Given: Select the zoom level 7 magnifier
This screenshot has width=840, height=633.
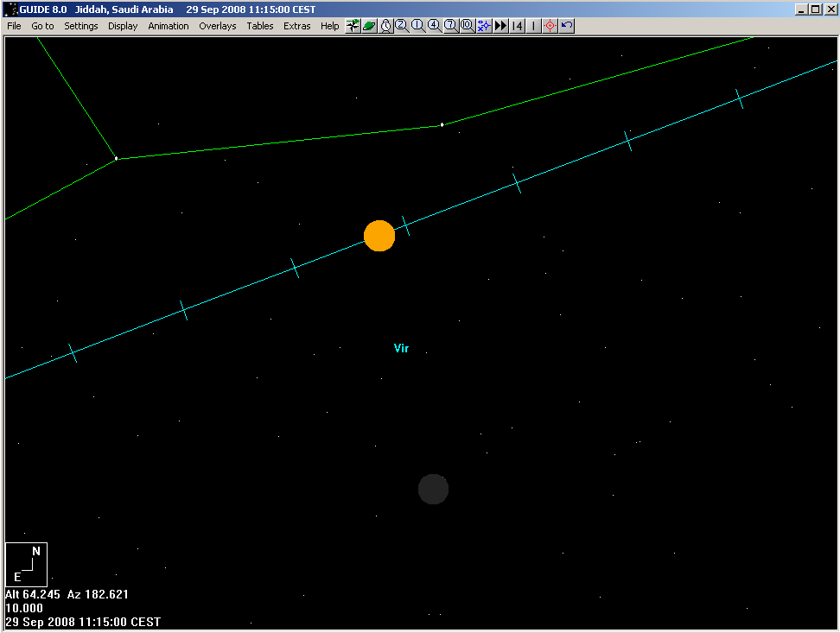Looking at the screenshot, I should pos(450,26).
